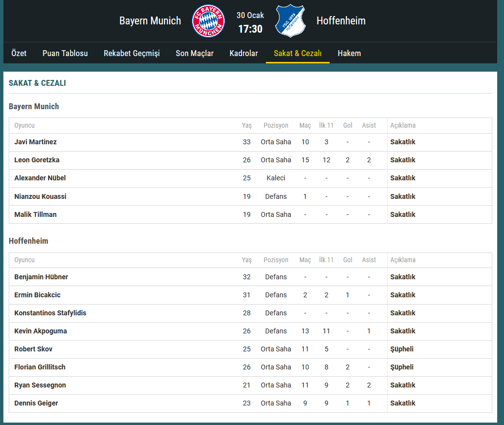This screenshot has width=504, height=425.
Task: Click Ryan Sessegnon's age 21
Action: tap(246, 385)
